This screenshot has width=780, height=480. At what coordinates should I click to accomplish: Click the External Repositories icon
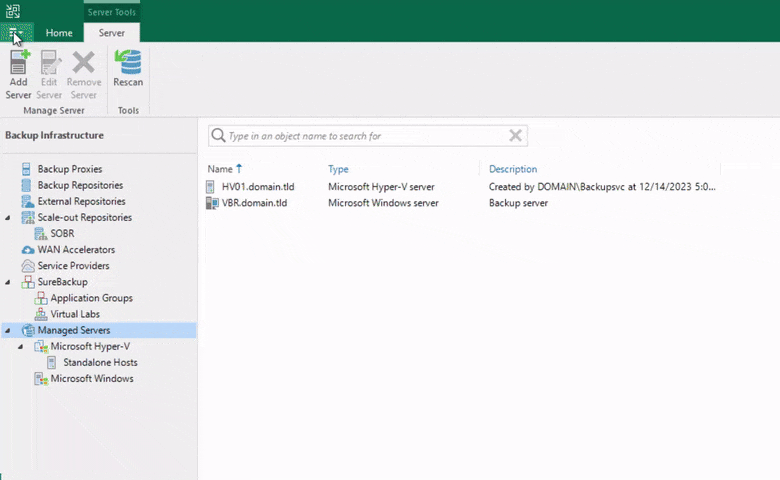(x=28, y=201)
